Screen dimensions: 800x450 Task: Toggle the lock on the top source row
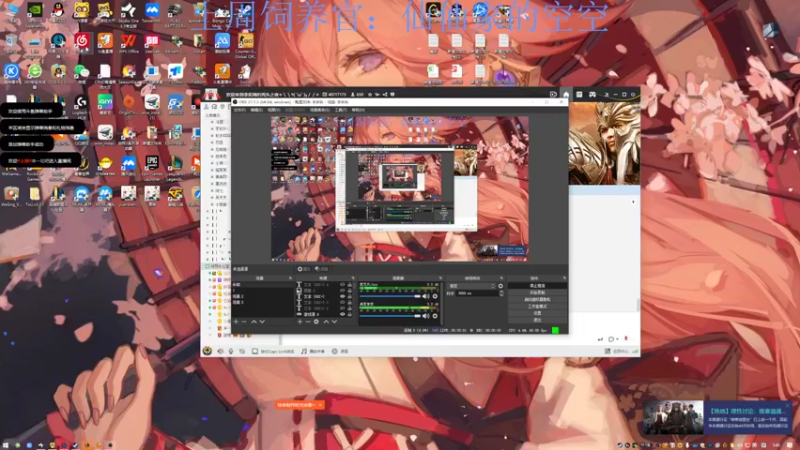349,285
